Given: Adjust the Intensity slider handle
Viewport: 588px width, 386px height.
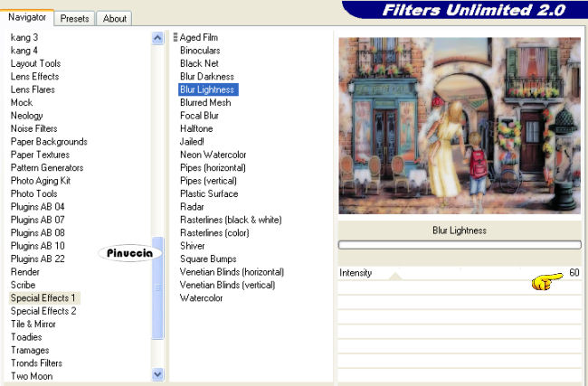Looking at the screenshot, I should 395,277.
